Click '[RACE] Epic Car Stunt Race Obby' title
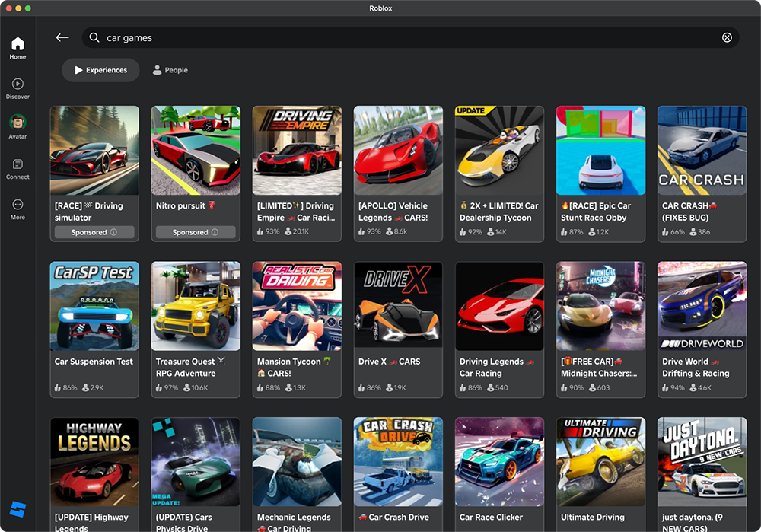Image resolution: width=761 pixels, height=532 pixels. tap(596, 212)
